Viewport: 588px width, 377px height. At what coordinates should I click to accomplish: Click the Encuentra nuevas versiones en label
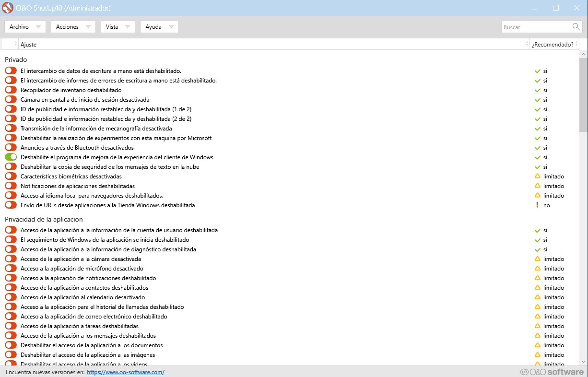(46, 372)
